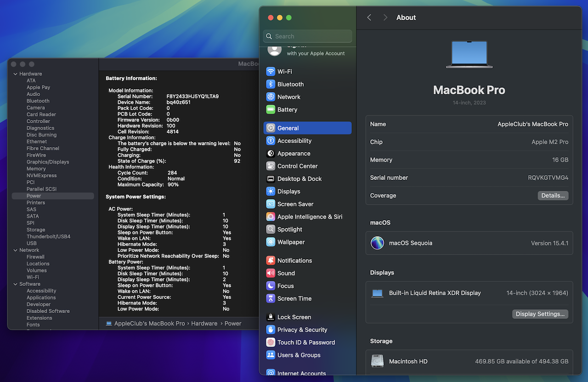The image size is (588, 382).
Task: Click the Maximum Capacity 90% value
Action: 173,185
